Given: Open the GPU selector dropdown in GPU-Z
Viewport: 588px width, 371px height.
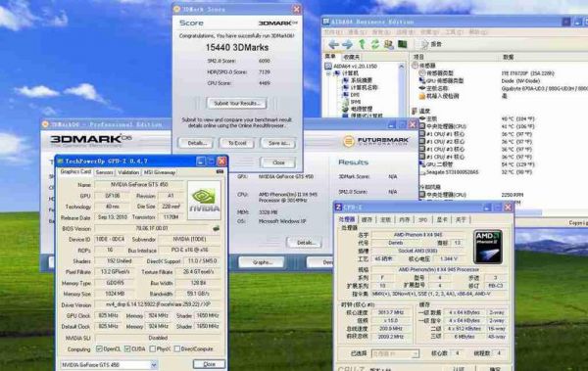Looking at the screenshot, I should coord(154,364).
